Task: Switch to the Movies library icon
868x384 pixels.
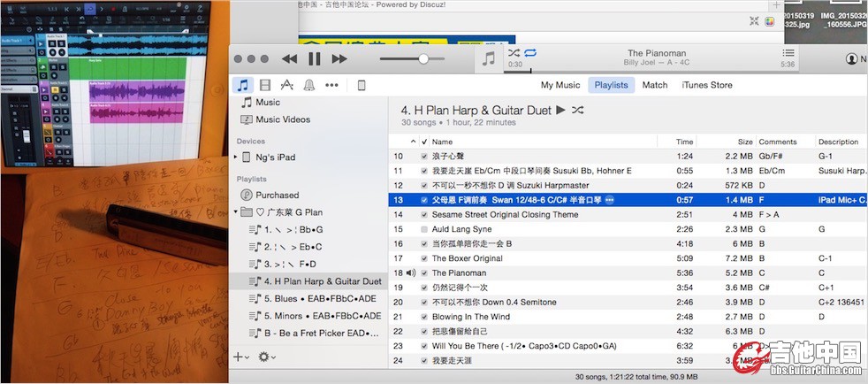Action: (x=265, y=85)
